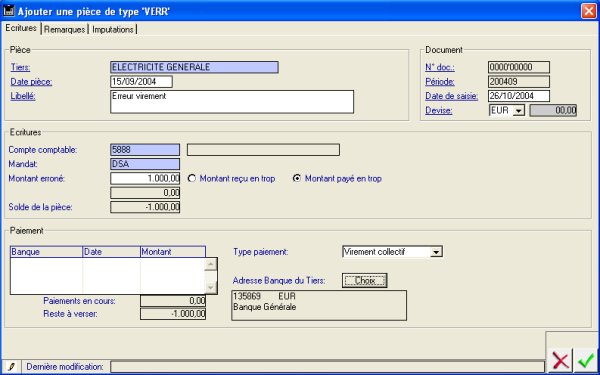Click the Mandat field DSA
Image resolution: width=600 pixels, height=375 pixels.
coord(145,164)
